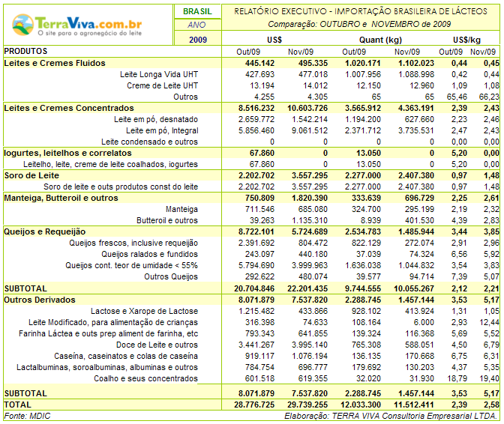Screen dimensions: 504x424
Task: Click the Fonte: MDIC footer text
Action: coord(27,416)
